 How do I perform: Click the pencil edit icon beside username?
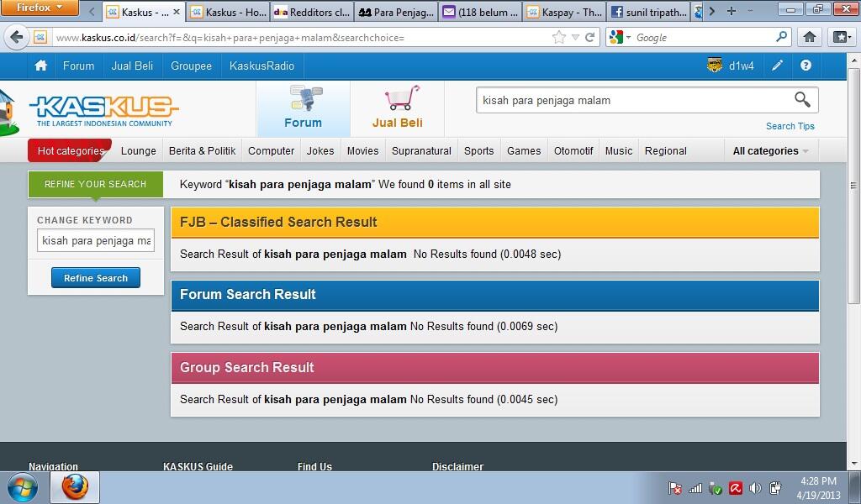pyautogui.click(x=778, y=66)
